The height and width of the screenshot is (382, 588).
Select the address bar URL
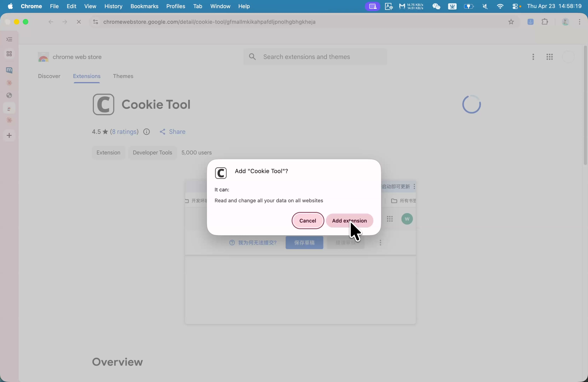pyautogui.click(x=209, y=22)
